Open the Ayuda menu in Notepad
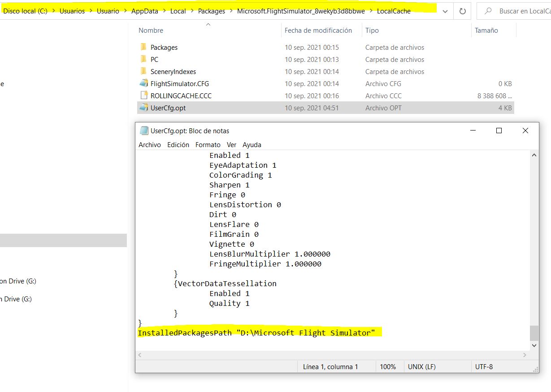The height and width of the screenshot is (392, 551). [x=252, y=145]
